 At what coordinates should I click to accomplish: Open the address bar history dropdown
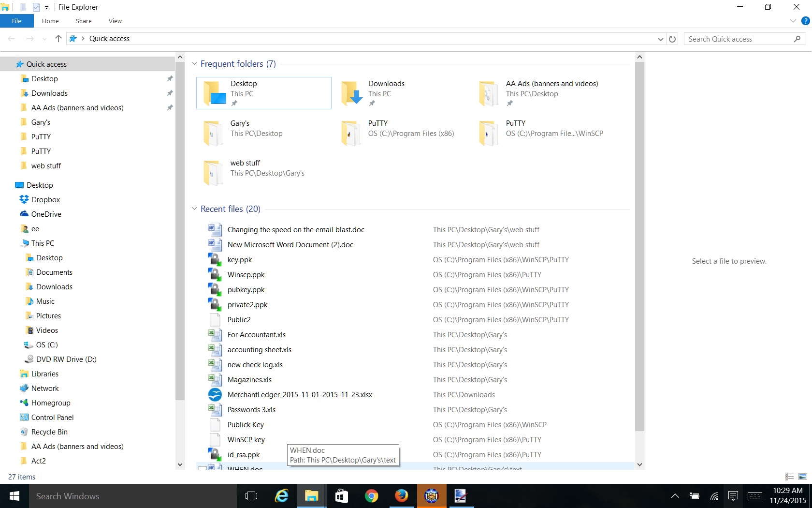pyautogui.click(x=660, y=39)
